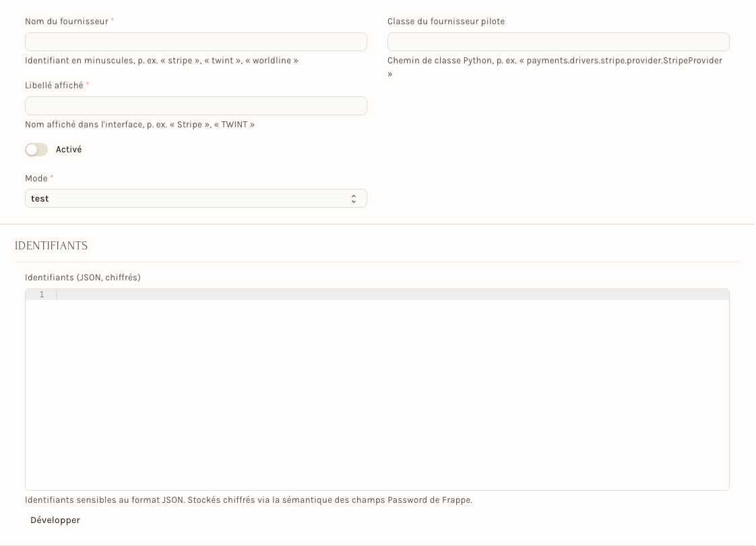Collapse the IDENTIFIANTS section header
The height and width of the screenshot is (546, 756).
51,245
